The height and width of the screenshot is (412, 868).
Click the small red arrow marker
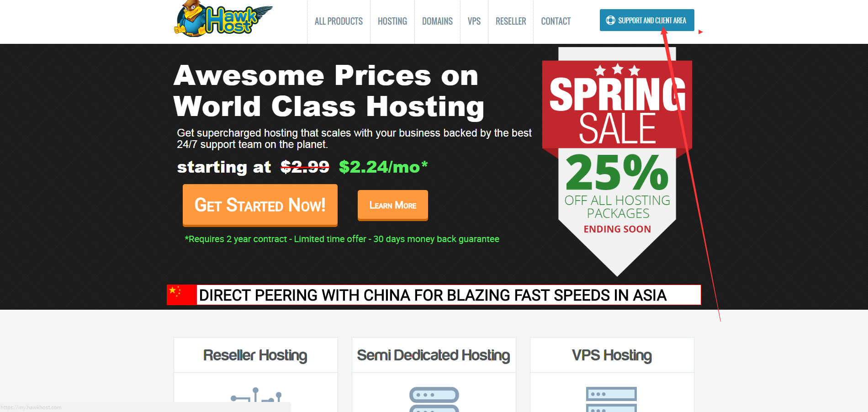pyautogui.click(x=700, y=32)
